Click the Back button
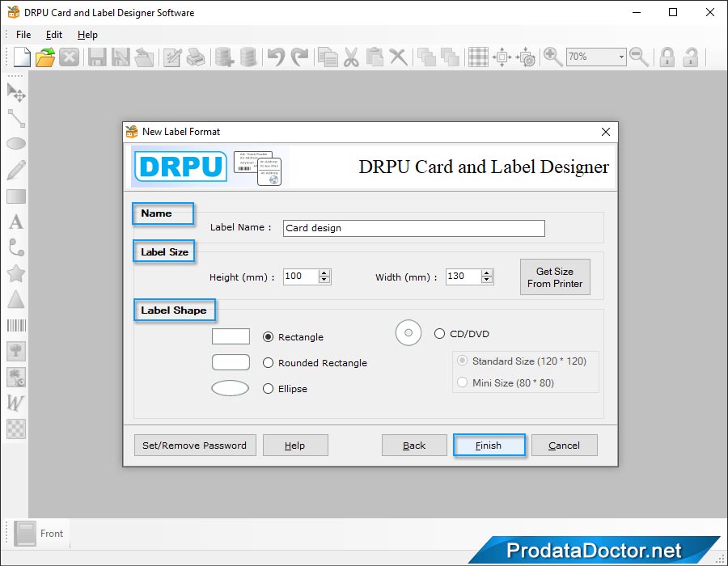The height and width of the screenshot is (566, 728). [414, 446]
